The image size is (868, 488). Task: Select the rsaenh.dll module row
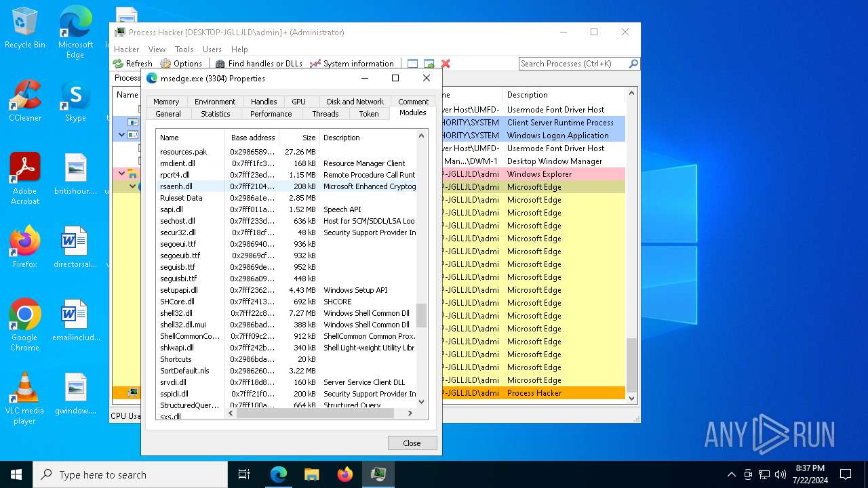(286, 186)
